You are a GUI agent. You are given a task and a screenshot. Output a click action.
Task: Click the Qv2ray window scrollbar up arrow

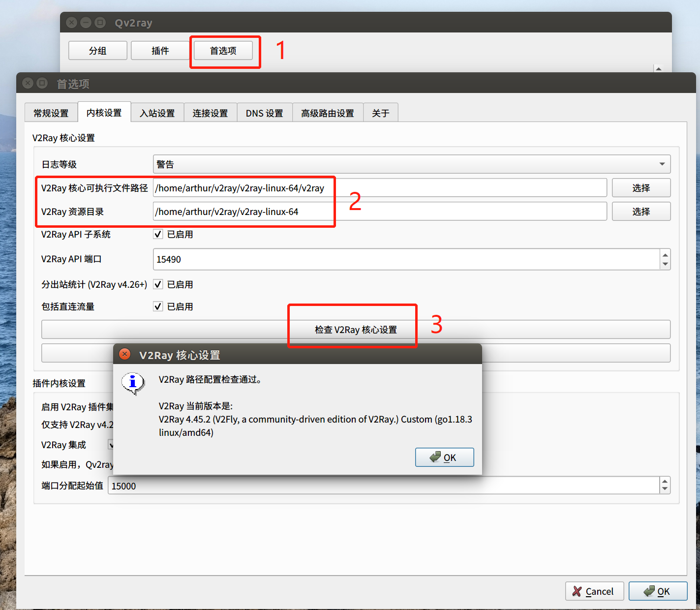(x=658, y=68)
